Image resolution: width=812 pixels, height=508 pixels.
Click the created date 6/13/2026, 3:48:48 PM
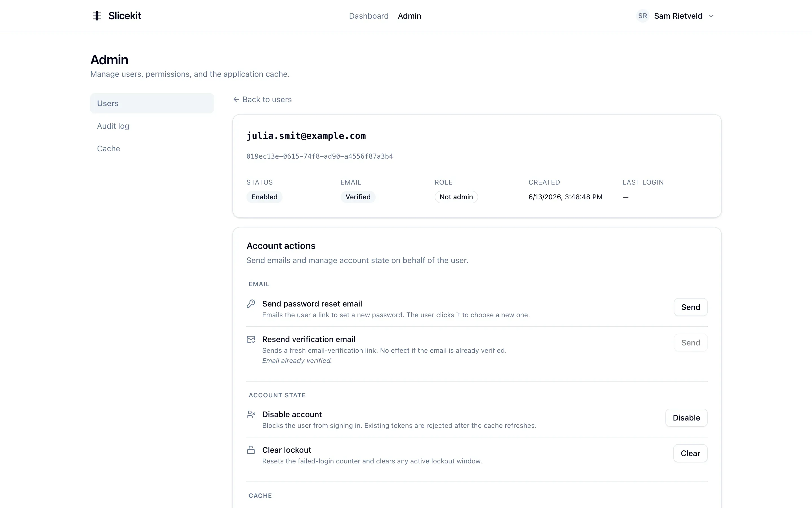coord(565,197)
